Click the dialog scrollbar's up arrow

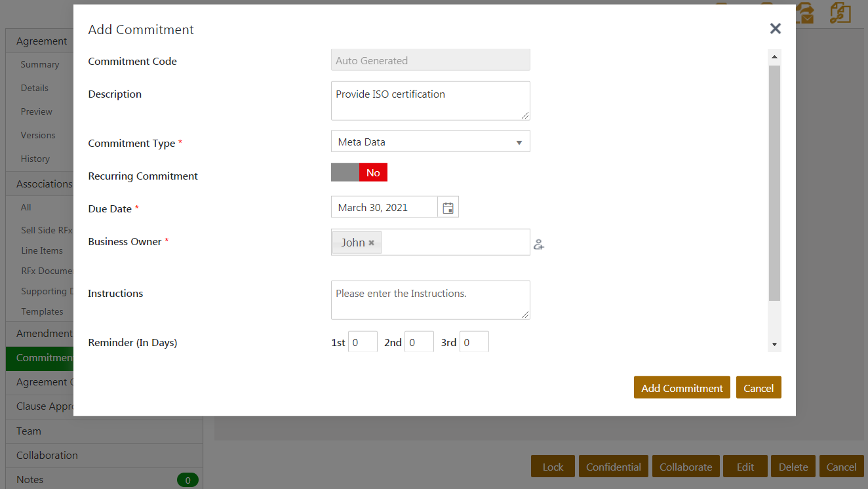pos(774,58)
